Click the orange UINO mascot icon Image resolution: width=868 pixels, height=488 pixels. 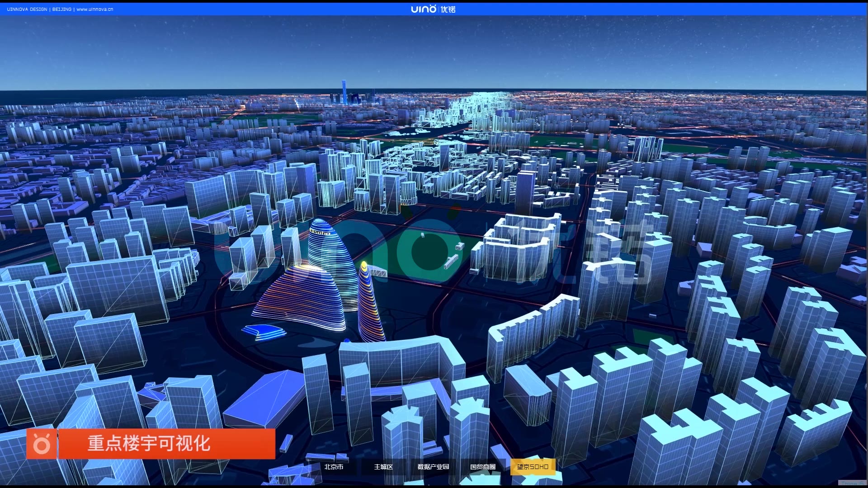pyautogui.click(x=41, y=444)
